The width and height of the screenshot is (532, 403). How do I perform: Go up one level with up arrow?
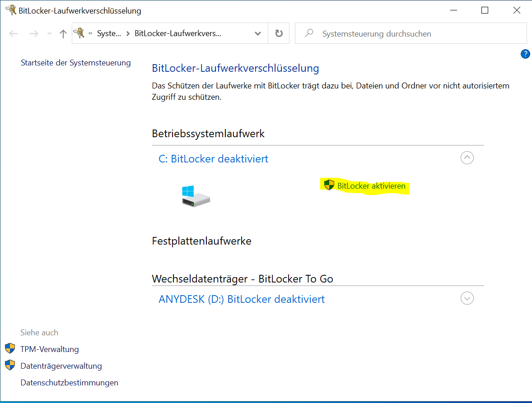(63, 33)
